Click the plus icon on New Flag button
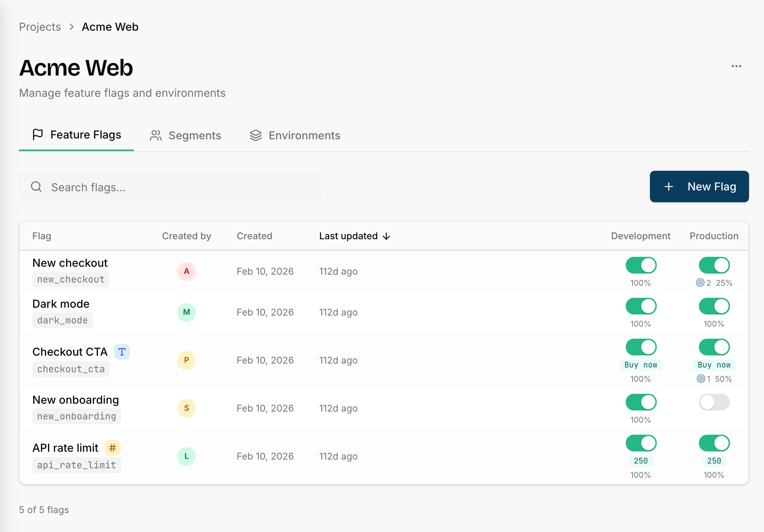 coord(669,187)
